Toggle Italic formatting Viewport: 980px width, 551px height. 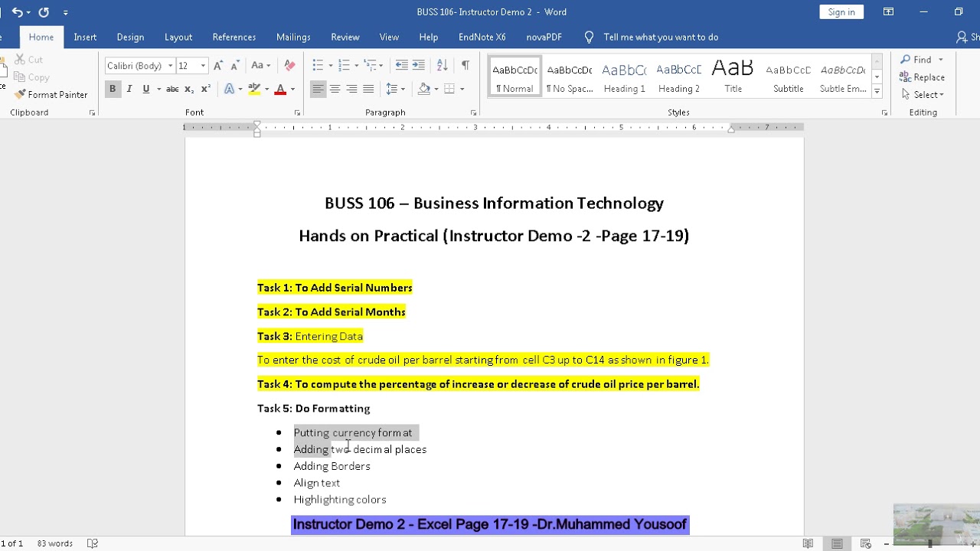click(129, 89)
